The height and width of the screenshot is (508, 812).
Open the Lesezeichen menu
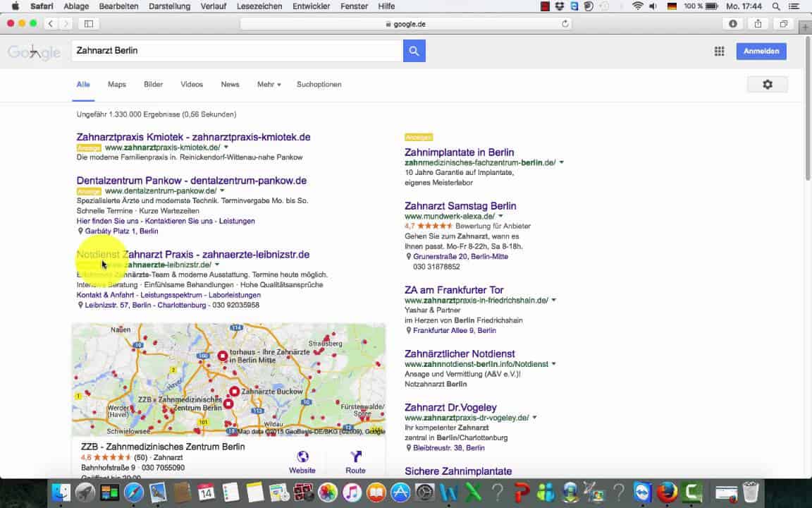click(x=259, y=6)
